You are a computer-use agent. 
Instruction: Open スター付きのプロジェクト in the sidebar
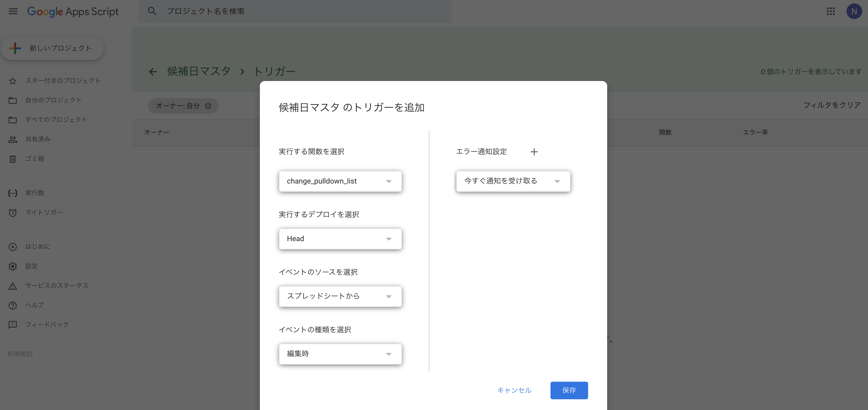pos(63,81)
